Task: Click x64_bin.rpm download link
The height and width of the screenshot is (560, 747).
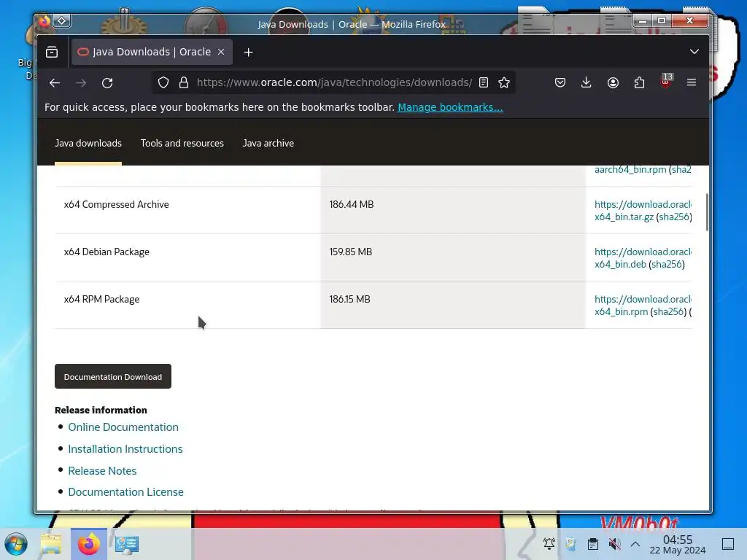Action: pos(643,306)
